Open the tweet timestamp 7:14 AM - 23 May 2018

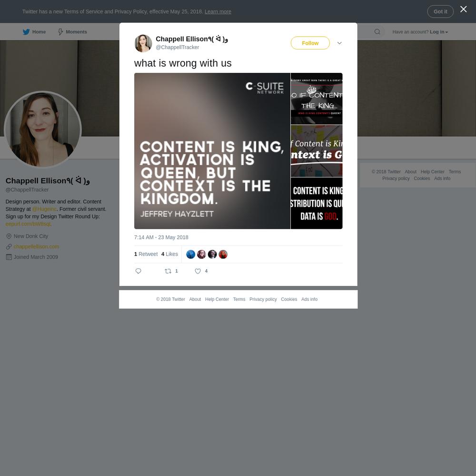click(161, 238)
